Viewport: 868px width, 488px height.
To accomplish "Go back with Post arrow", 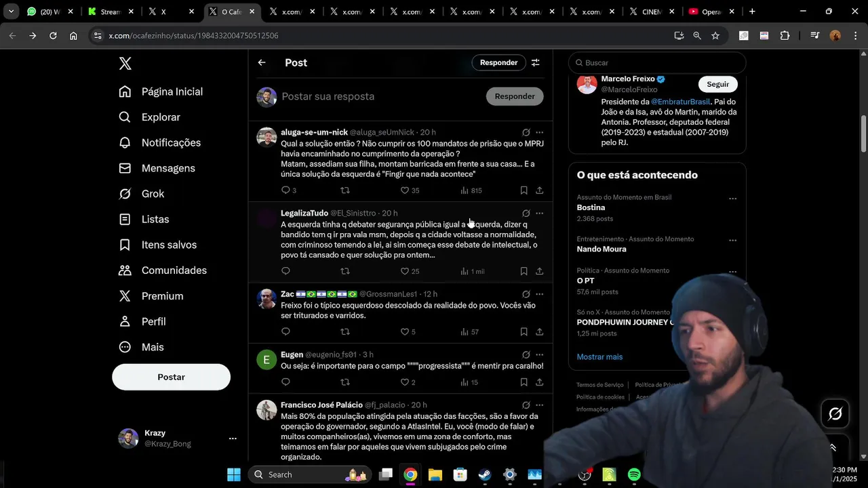I will tap(262, 62).
